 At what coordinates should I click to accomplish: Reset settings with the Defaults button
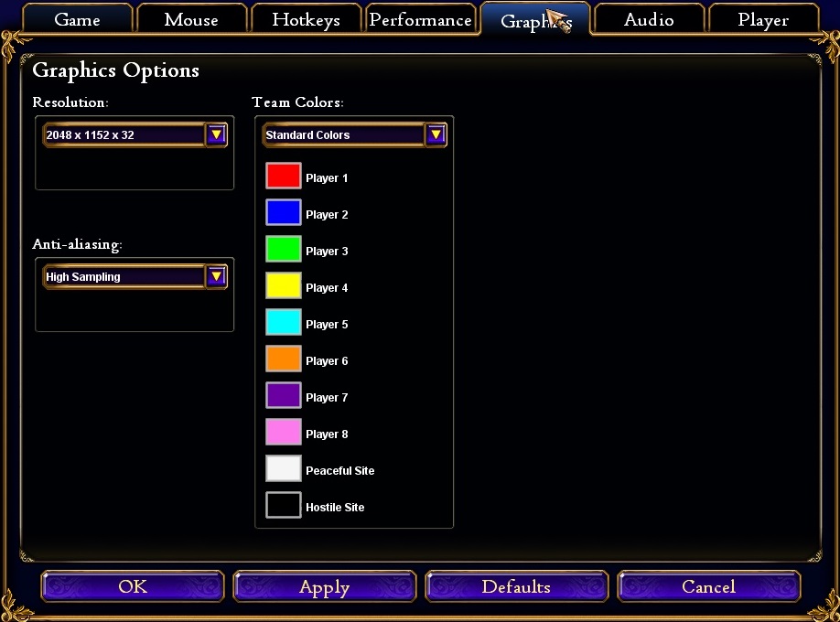(516, 587)
